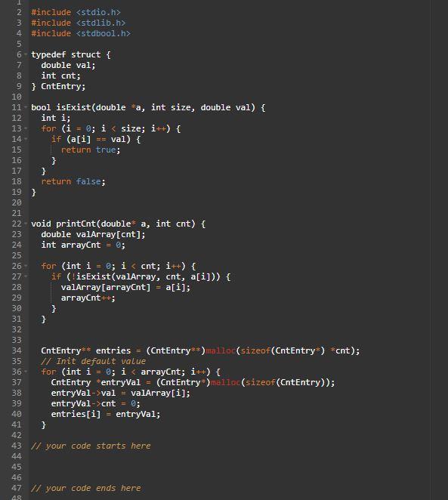The image size is (448, 500).
Task: Click the 'CntEntry *entryVal' malloc line
Action: tap(193, 382)
